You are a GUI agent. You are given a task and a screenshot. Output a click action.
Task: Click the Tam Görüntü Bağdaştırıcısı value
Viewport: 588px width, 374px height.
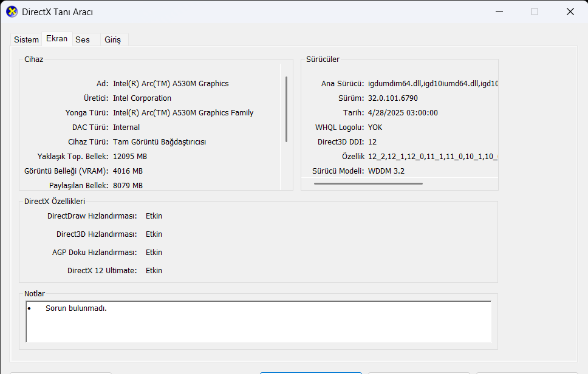pos(159,142)
